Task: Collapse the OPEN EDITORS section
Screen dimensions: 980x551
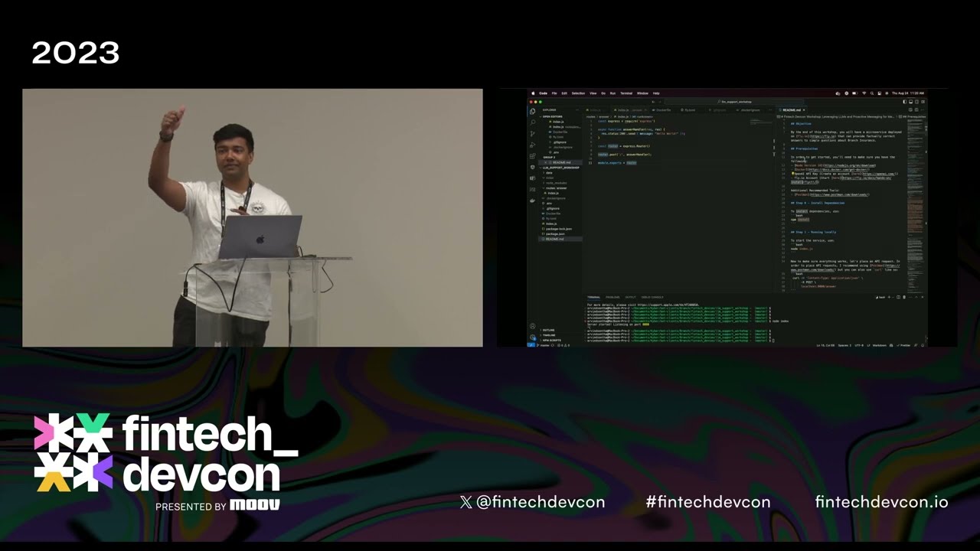Action: click(552, 116)
